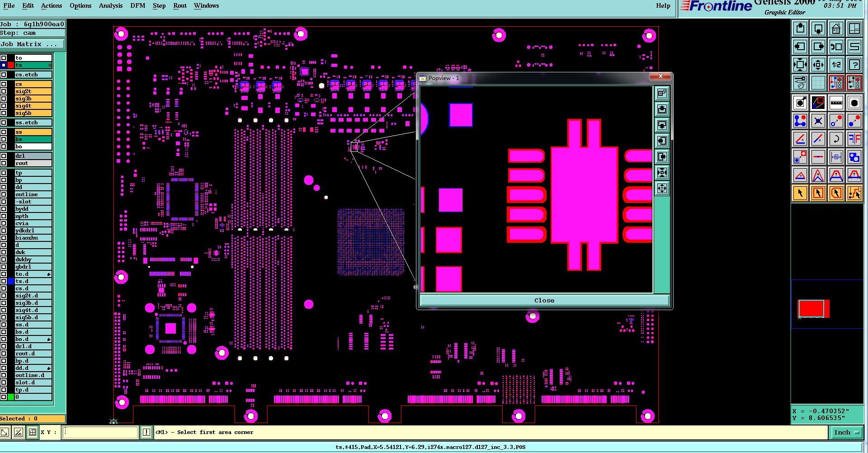Click Popview pan up icon
The image size is (868, 453).
(x=662, y=109)
